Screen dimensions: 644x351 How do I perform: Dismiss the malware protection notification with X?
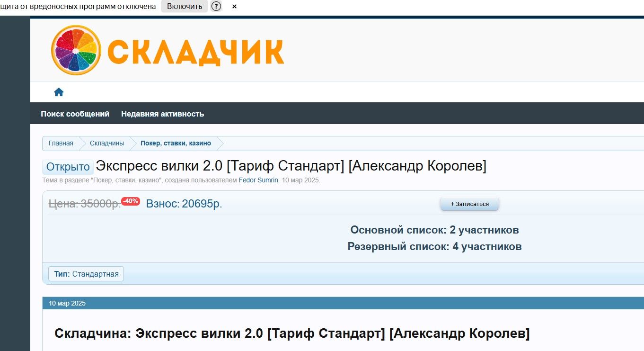point(234,7)
